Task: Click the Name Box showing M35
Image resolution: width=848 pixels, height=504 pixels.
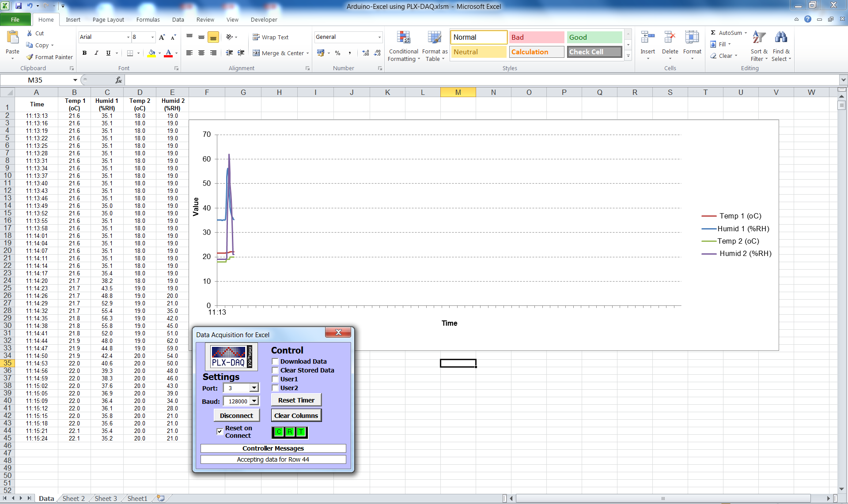Action: pyautogui.click(x=35, y=80)
